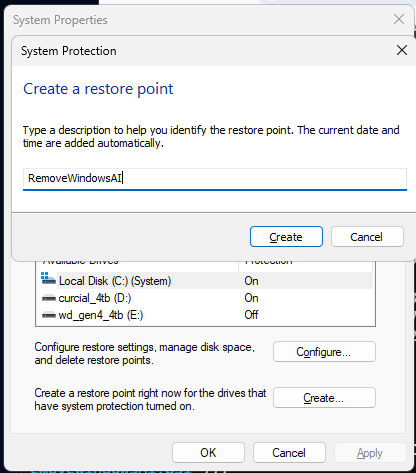Viewport: 416px width, 473px height.
Task: Click Cancel at bottom of System Properties
Action: coord(289,453)
